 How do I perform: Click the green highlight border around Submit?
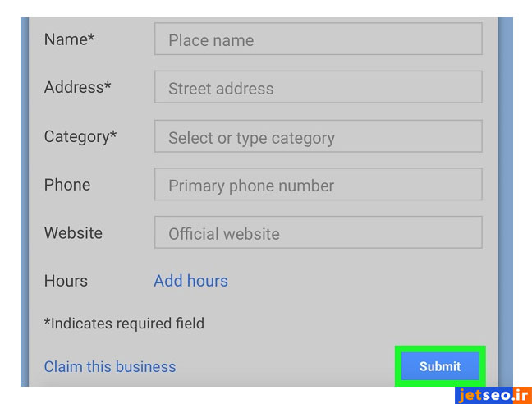(440, 348)
